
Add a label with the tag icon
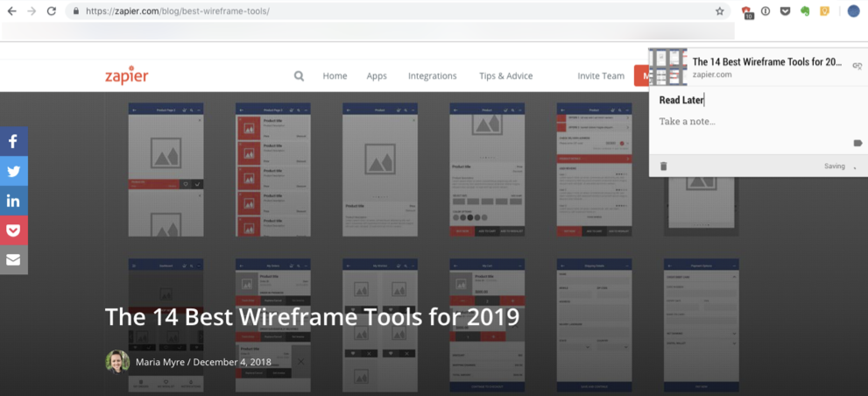[858, 143]
